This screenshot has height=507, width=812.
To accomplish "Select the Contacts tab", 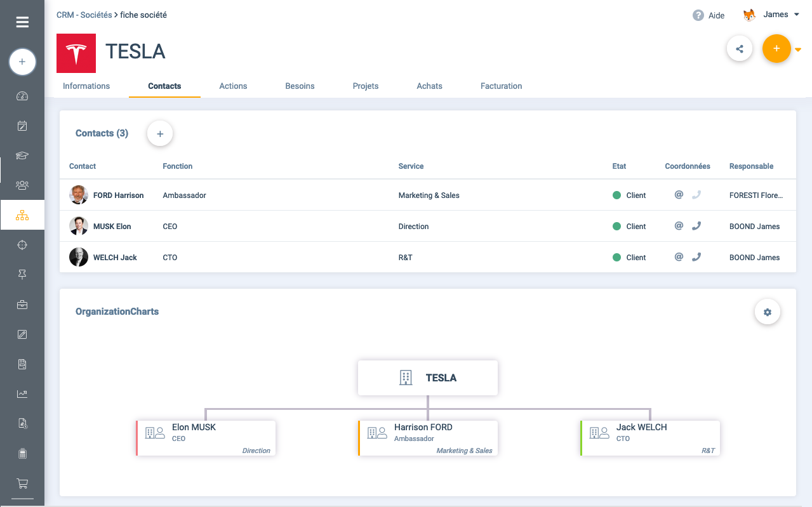I will click(x=164, y=86).
